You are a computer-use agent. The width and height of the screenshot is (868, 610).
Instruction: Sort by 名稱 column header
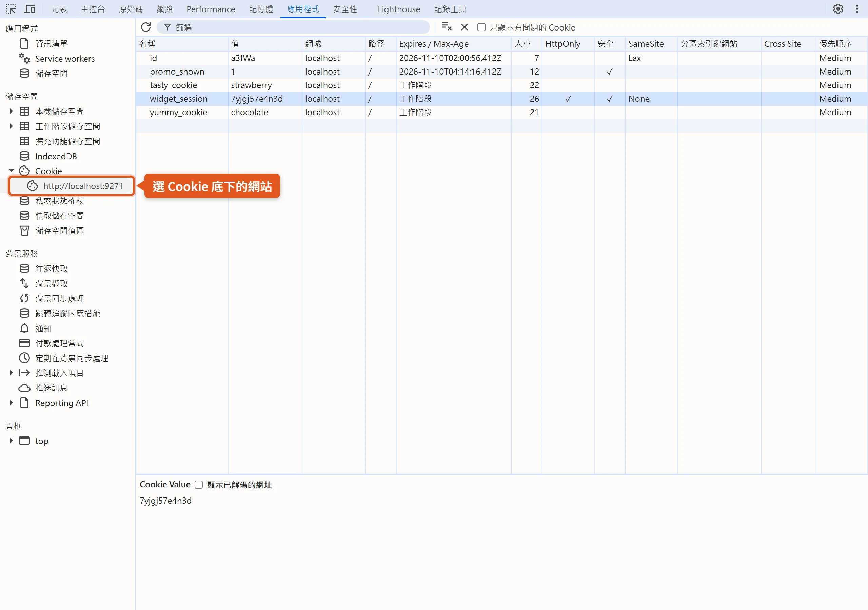point(182,44)
